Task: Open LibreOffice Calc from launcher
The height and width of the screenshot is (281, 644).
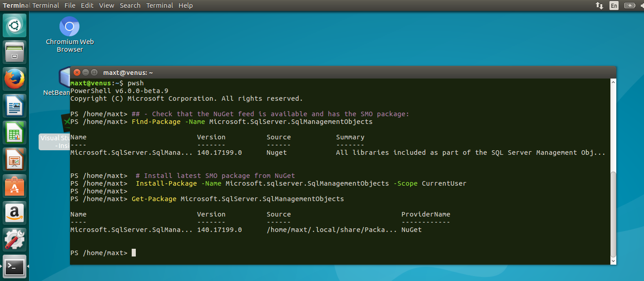Action: 15,133
